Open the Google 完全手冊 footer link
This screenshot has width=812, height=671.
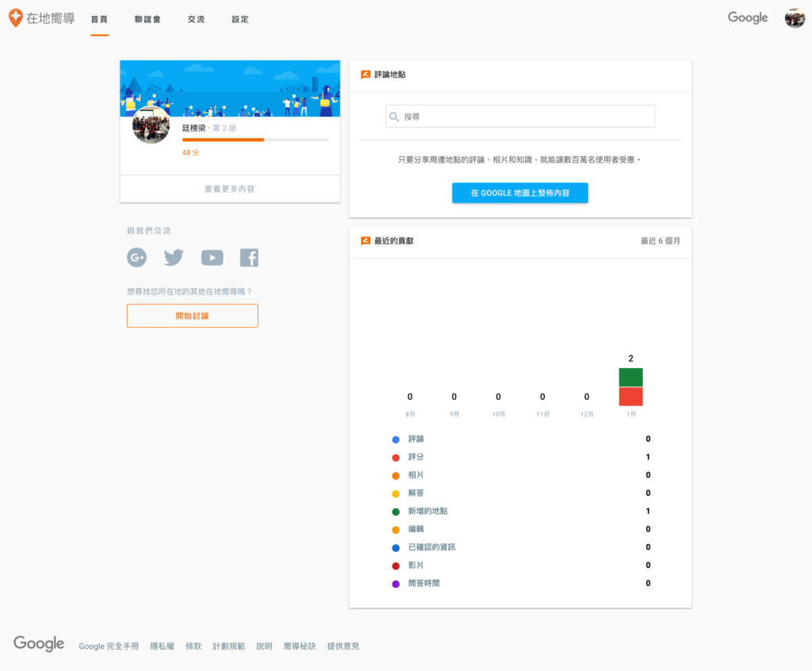pos(109,646)
